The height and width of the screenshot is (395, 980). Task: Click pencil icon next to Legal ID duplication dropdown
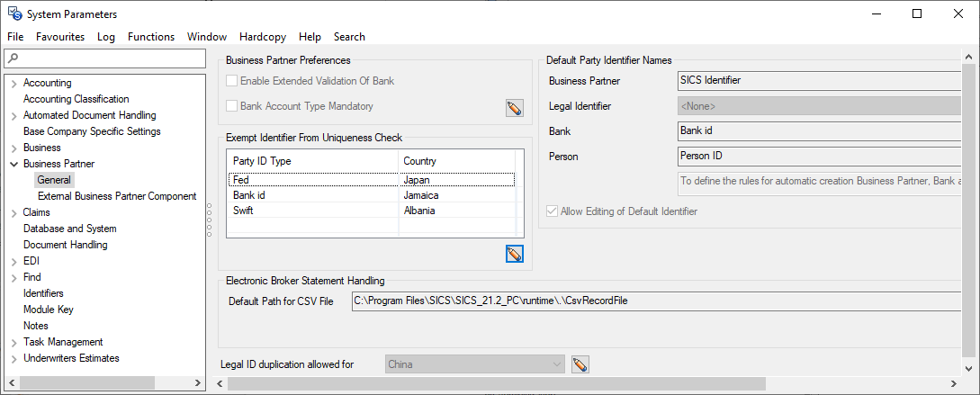[x=580, y=364]
